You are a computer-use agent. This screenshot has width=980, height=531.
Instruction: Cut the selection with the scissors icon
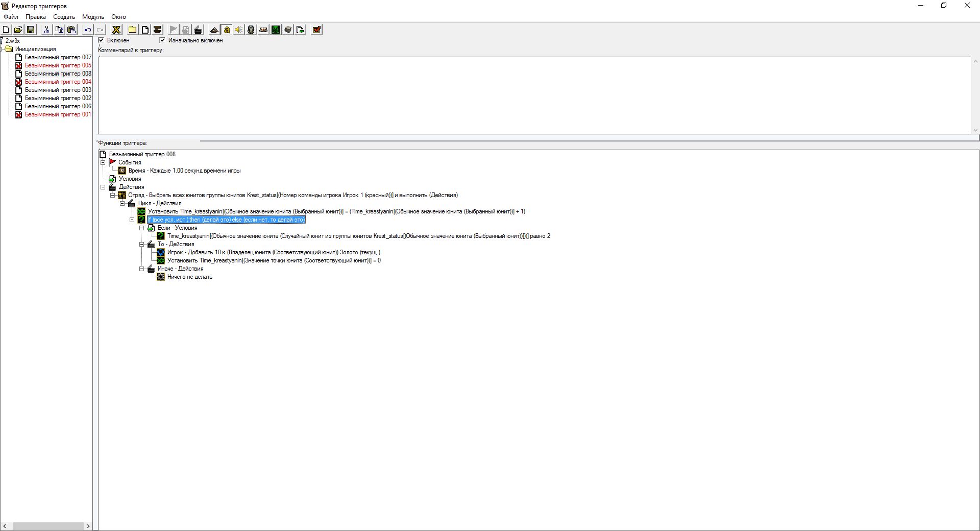(46, 30)
